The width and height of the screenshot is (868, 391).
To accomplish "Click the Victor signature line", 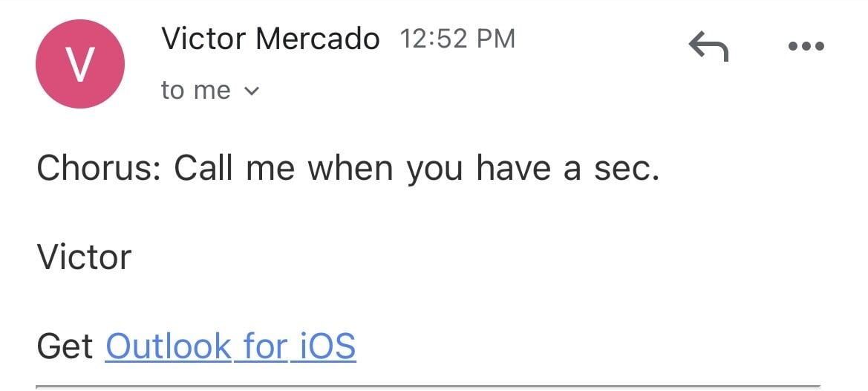I will click(84, 257).
